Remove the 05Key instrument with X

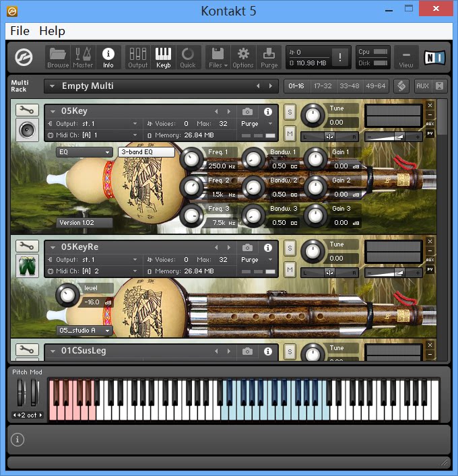point(430,105)
